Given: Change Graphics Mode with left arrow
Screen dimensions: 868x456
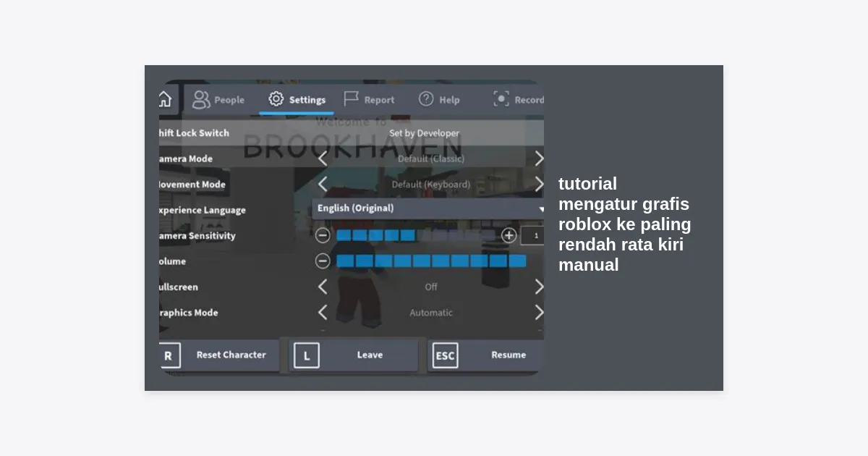Looking at the screenshot, I should point(323,313).
